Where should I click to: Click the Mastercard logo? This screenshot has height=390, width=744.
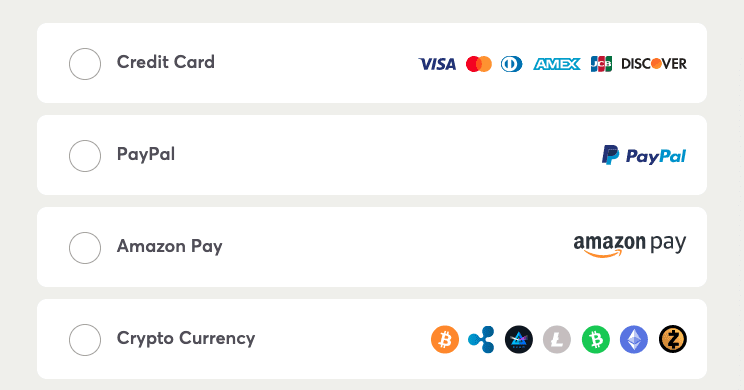click(x=479, y=64)
